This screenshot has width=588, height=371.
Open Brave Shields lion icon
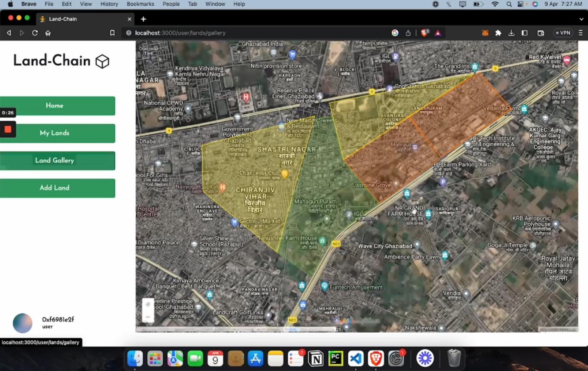tap(425, 33)
